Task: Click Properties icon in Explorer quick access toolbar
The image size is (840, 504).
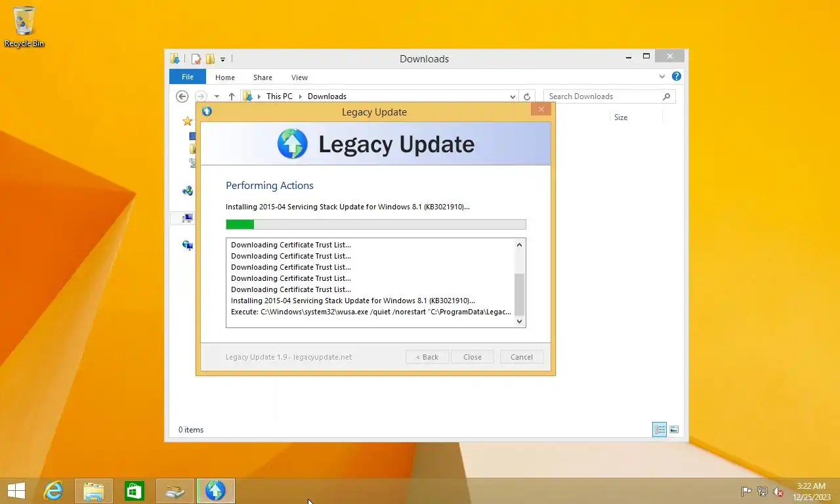Action: (196, 58)
